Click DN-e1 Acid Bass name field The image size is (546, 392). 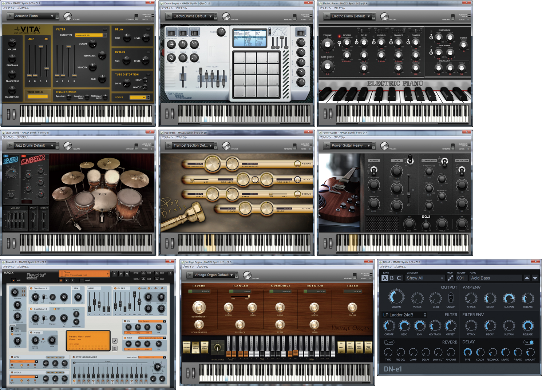click(x=495, y=278)
